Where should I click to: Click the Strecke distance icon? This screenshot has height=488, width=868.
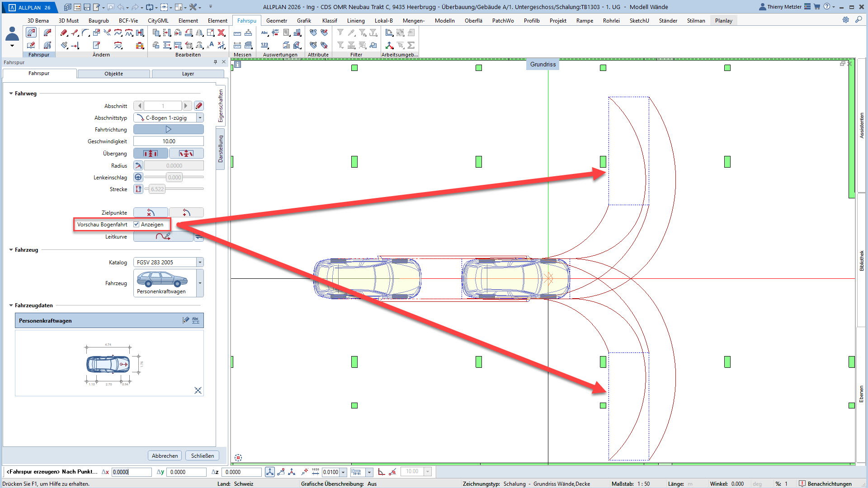point(138,189)
